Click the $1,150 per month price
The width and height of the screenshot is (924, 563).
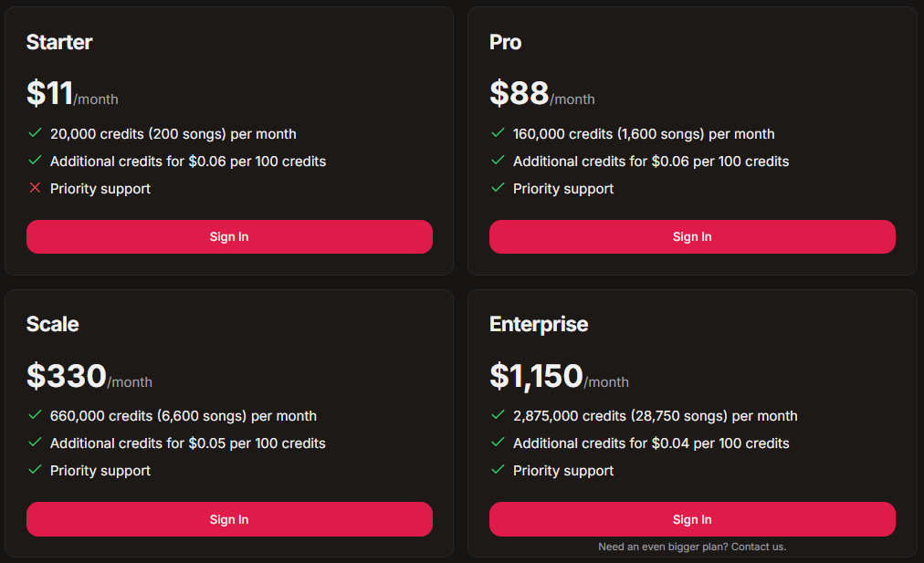click(559, 376)
